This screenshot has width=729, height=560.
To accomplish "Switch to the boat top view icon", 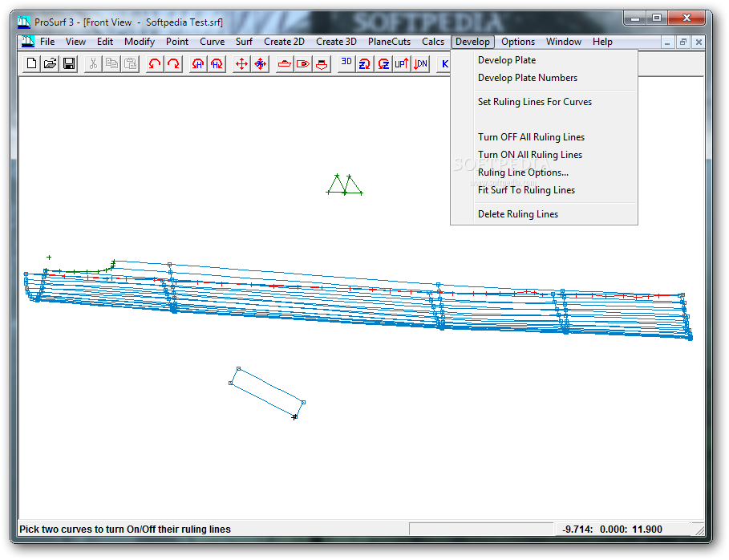I will coord(303,63).
